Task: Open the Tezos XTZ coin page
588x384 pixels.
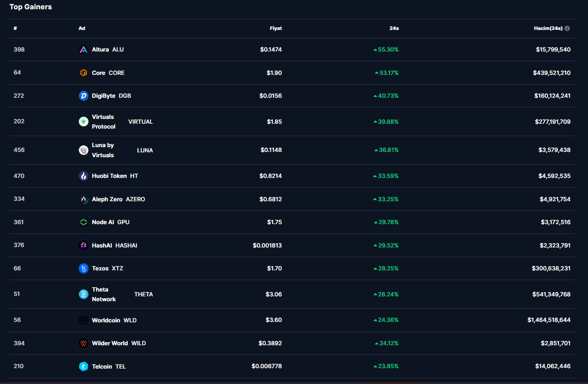Action: point(107,268)
